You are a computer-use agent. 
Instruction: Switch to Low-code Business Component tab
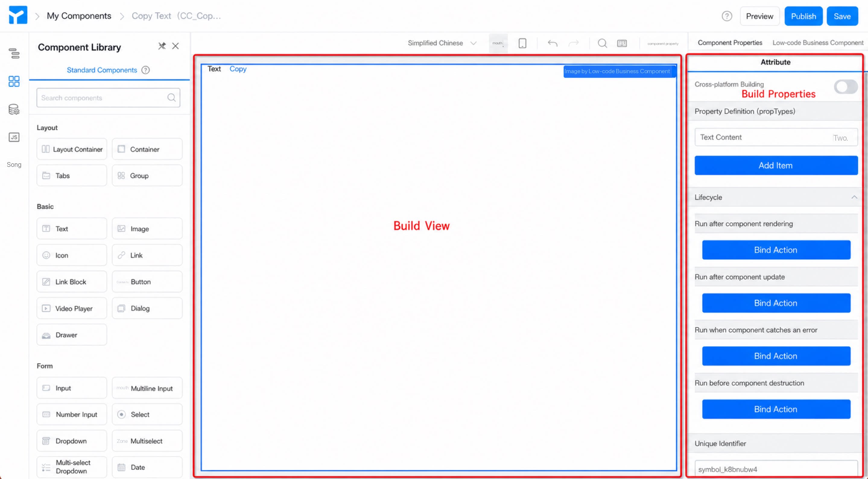(818, 43)
